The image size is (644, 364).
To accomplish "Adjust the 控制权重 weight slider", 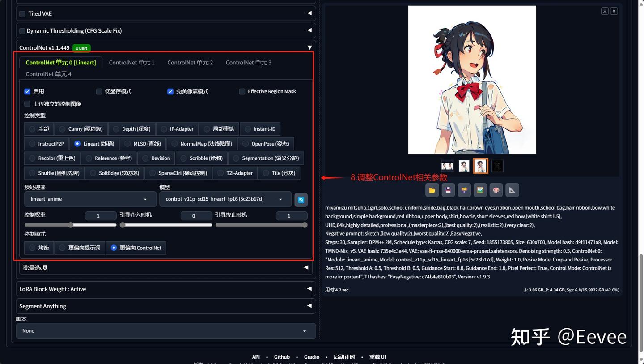I will point(70,225).
